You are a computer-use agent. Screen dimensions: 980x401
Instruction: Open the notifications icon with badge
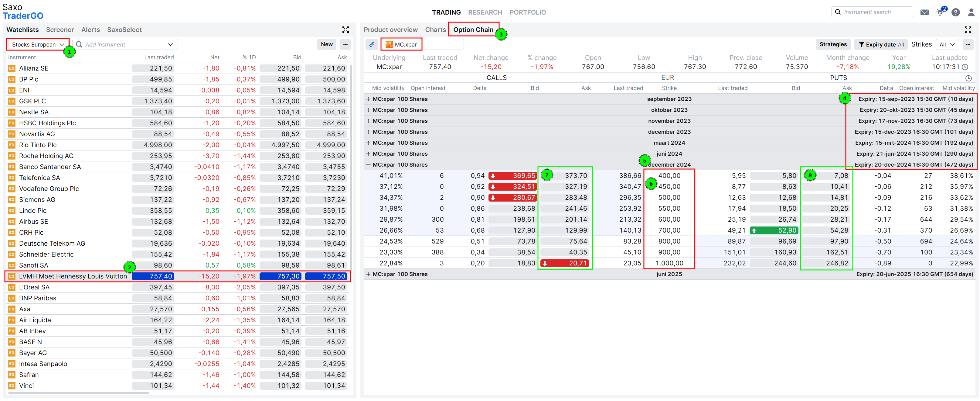940,12
